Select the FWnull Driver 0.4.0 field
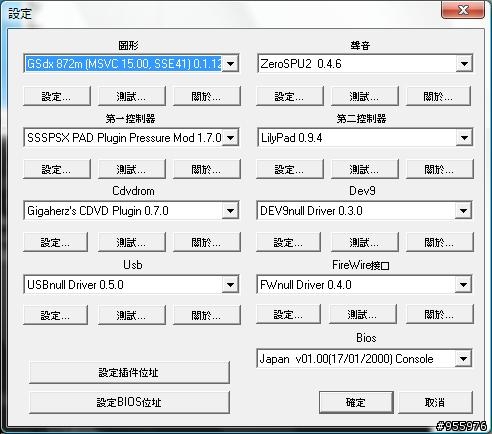 click(x=364, y=285)
